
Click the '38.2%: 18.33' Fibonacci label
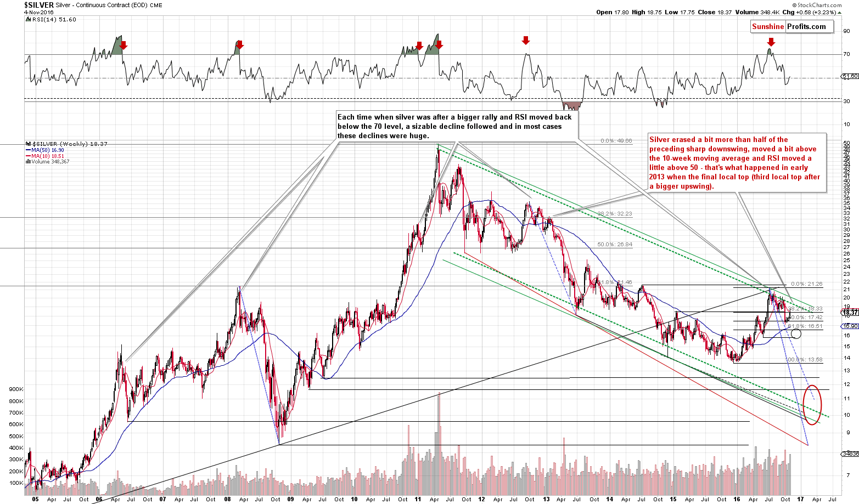click(x=805, y=309)
